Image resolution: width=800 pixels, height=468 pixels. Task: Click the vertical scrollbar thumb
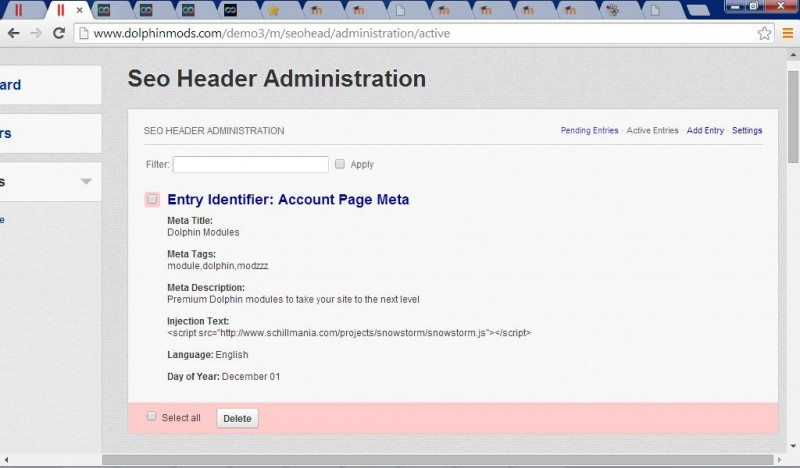793,117
